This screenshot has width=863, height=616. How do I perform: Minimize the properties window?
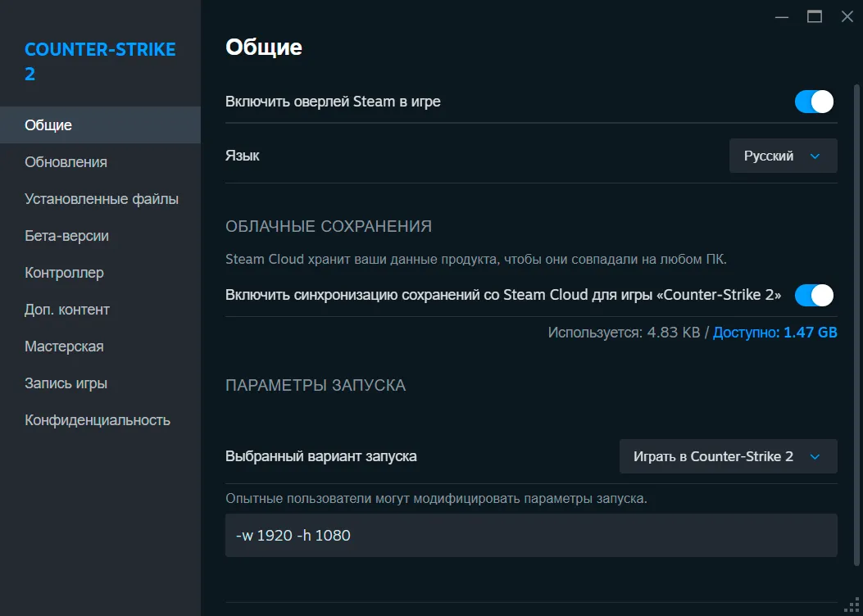782,17
